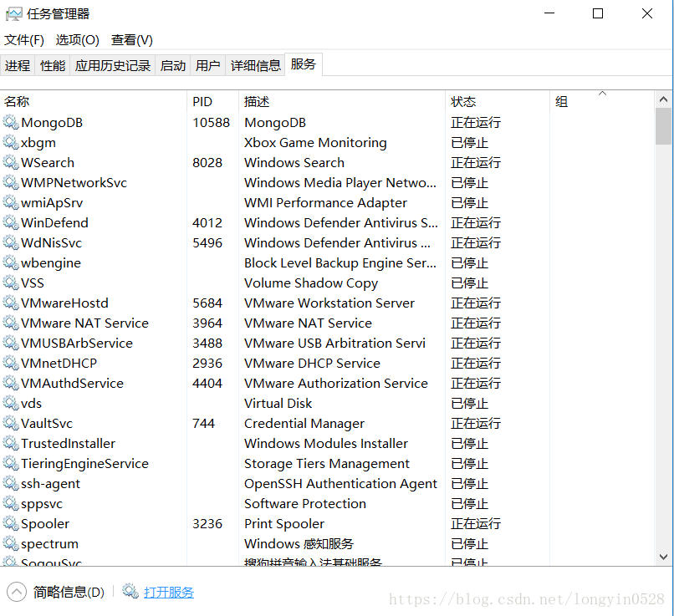Screen dimensions: 674x616
Task: Click the VMwareHostd service gear icon
Action: coord(11,303)
